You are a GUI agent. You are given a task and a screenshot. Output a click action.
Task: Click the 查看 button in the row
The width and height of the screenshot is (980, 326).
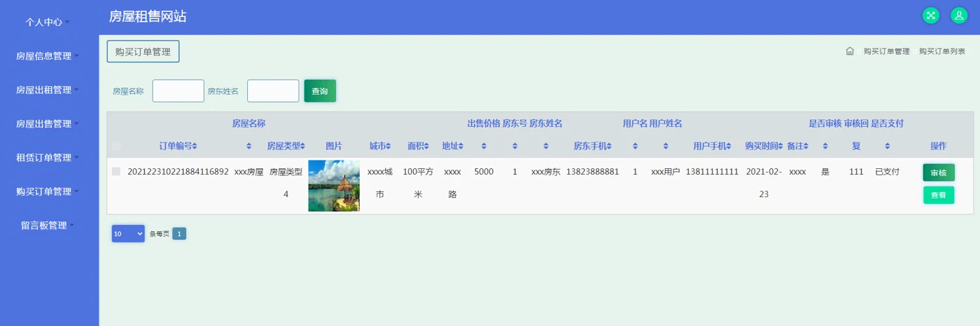939,196
